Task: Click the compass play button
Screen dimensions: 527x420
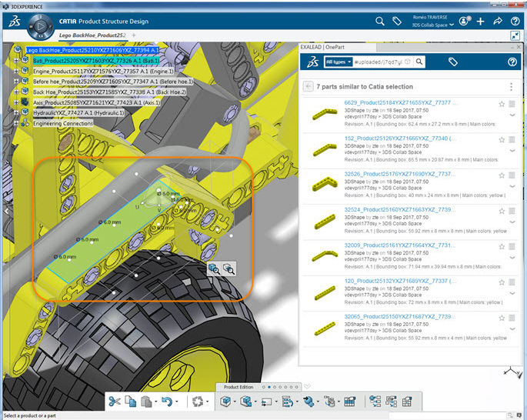Action: [41, 26]
